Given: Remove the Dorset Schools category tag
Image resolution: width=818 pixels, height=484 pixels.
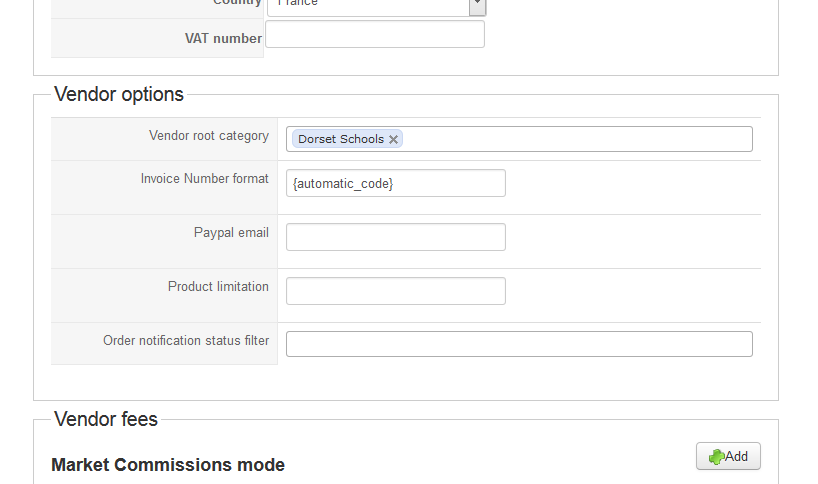Looking at the screenshot, I should tap(394, 140).
